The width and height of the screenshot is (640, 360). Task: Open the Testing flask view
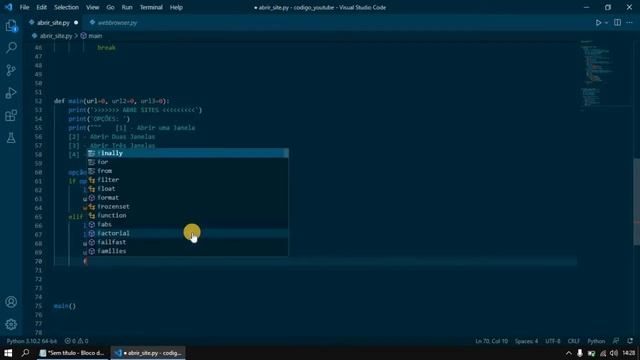coord(11,138)
